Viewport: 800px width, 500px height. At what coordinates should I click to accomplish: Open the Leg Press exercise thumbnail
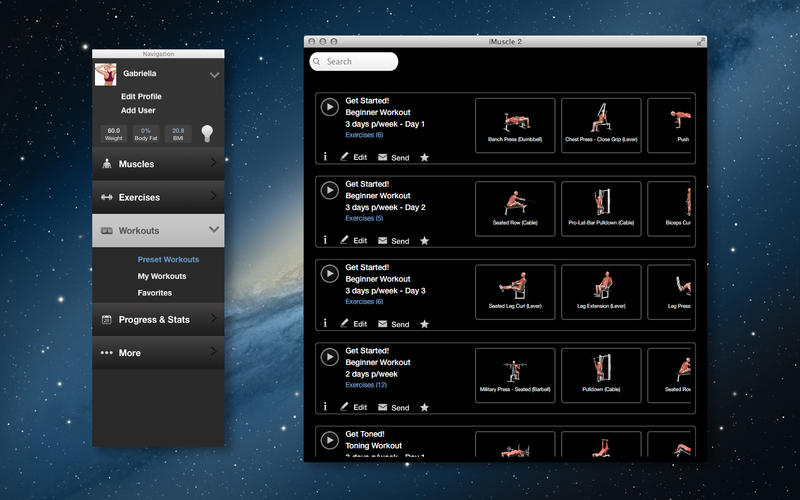point(669,292)
